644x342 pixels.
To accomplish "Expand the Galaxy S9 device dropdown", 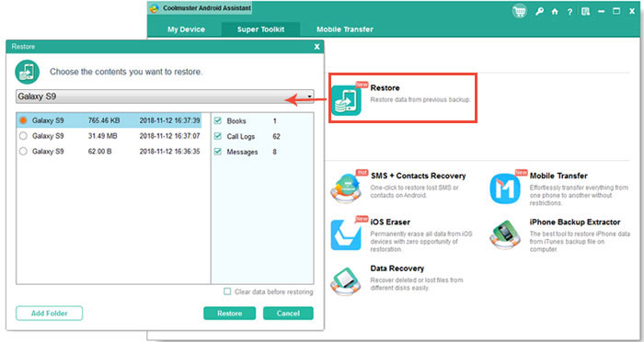I will (165, 97).
